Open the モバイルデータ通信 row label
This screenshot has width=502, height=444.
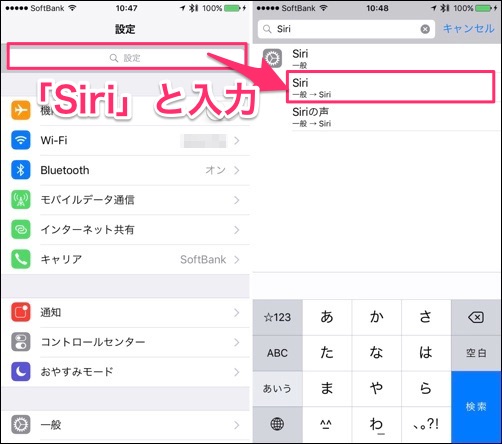pyautogui.click(x=88, y=200)
